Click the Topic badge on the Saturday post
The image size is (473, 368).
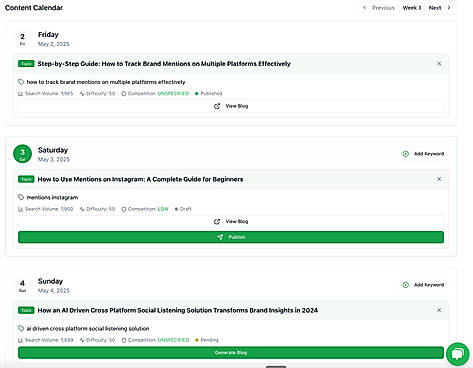[x=26, y=179]
